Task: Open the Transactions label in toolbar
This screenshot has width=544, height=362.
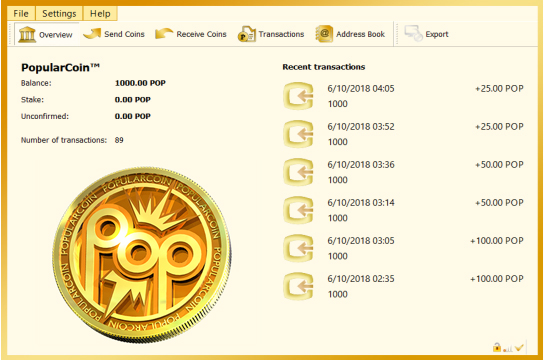Action: 281,34
